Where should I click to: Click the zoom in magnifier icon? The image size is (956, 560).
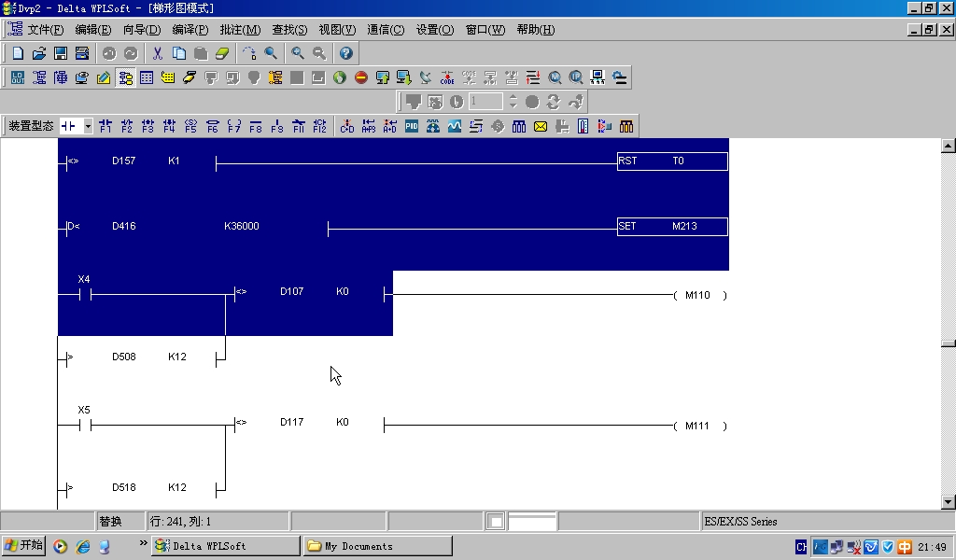(x=298, y=54)
